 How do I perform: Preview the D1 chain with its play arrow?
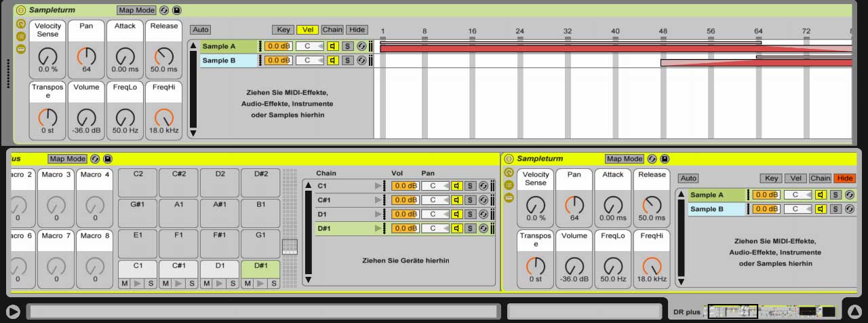[x=378, y=214]
